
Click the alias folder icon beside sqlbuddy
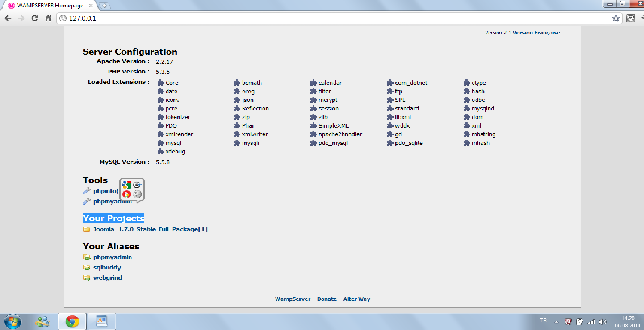[86, 268]
